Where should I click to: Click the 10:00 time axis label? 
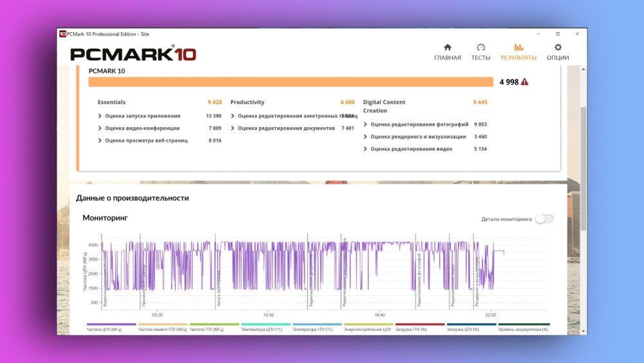268,315
